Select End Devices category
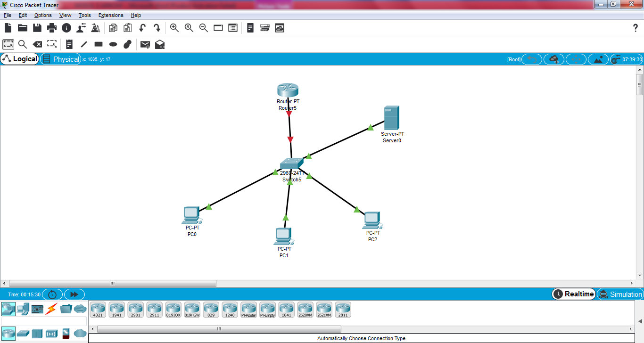The image size is (644, 343). [x=23, y=309]
